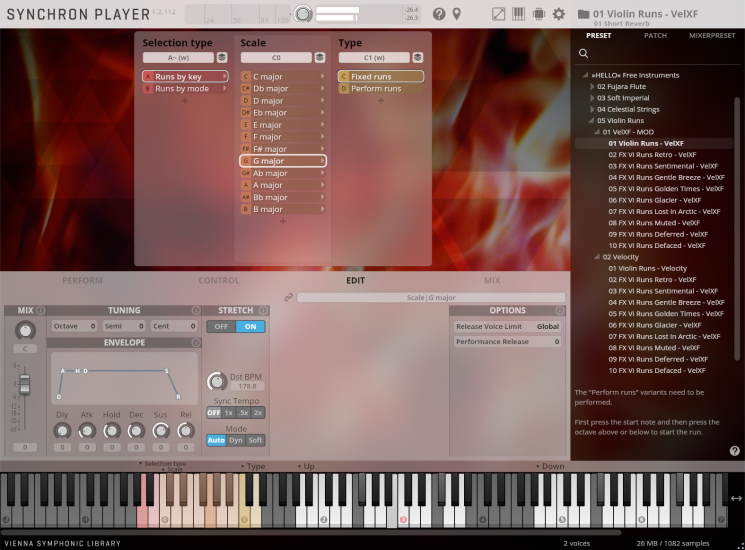
Task: Turn Stretch OFF
Action: click(x=221, y=327)
